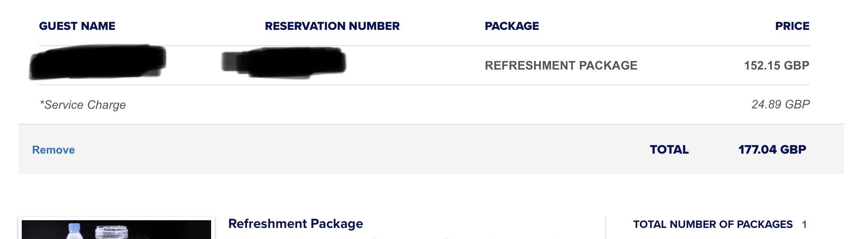The height and width of the screenshot is (239, 868).
Task: Click the redacted guest name field
Action: click(98, 62)
